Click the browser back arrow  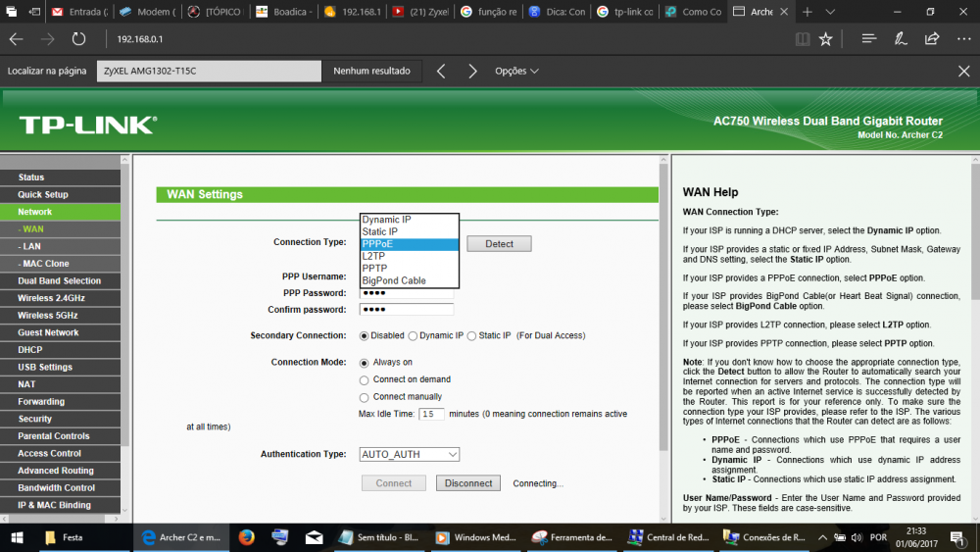(16, 39)
